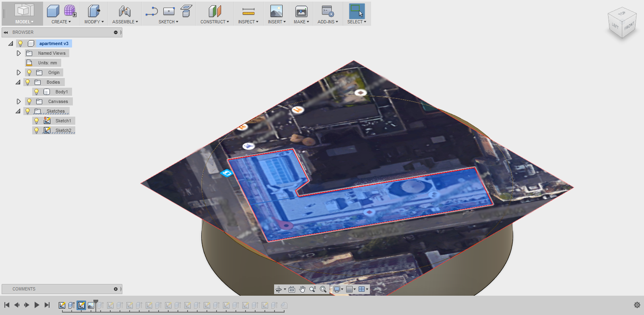Click the Create Form sculpt icon
644x315 pixels.
[70, 11]
